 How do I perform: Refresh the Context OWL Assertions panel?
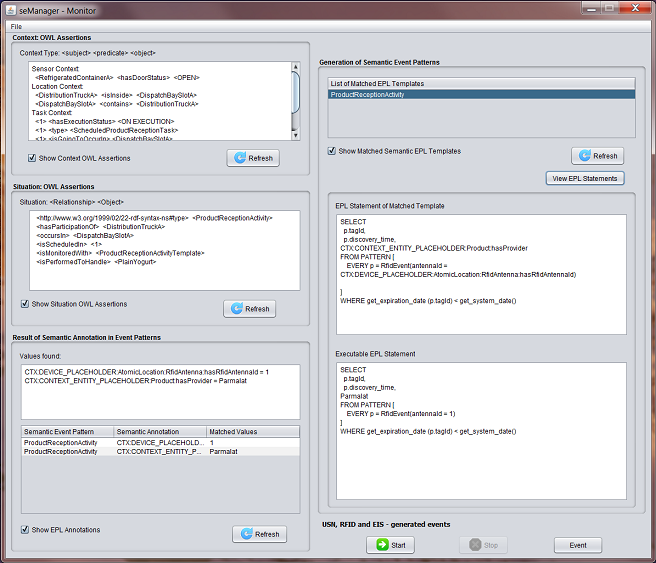(x=253, y=158)
